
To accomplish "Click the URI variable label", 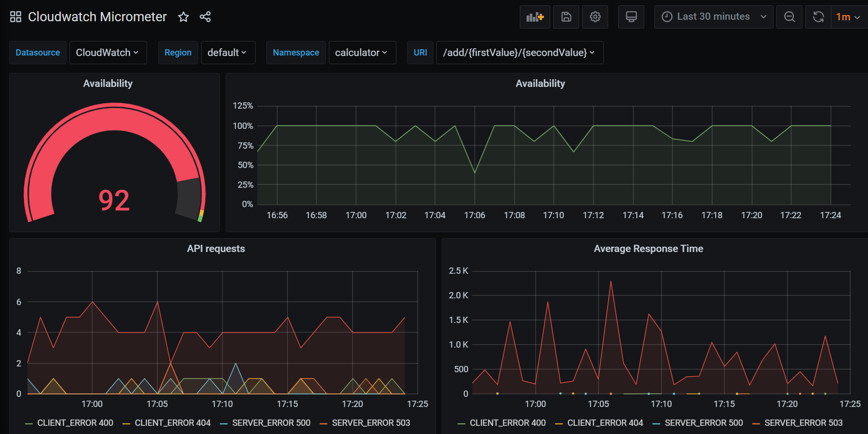I will 420,53.
